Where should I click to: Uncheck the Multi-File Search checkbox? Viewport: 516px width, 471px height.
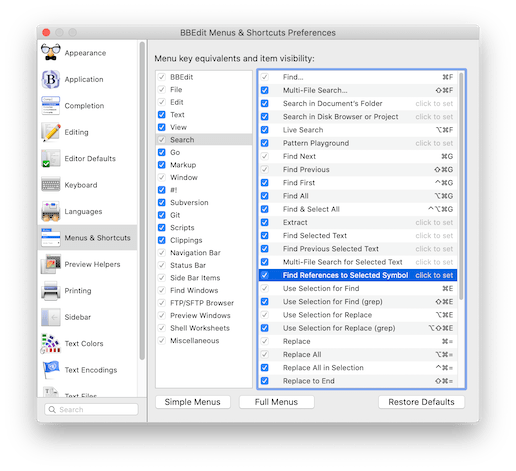click(x=265, y=90)
